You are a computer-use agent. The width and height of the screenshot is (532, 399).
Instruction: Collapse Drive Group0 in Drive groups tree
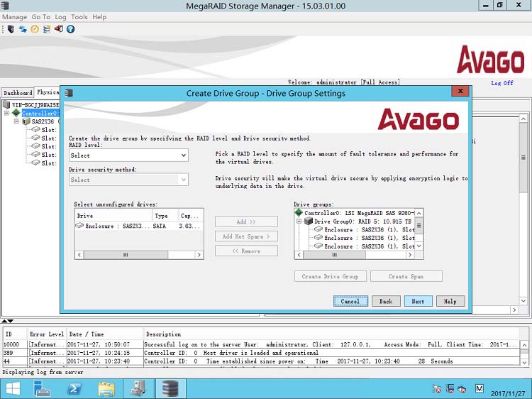click(x=299, y=221)
